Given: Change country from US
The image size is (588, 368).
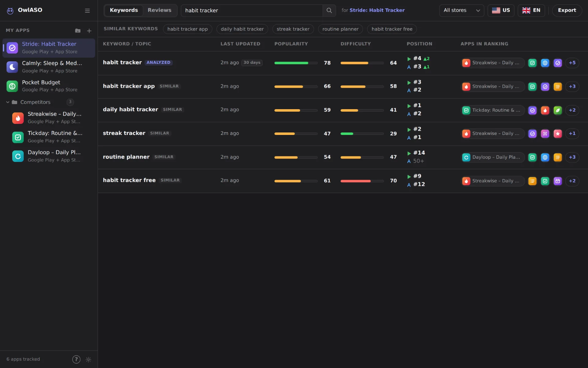Looking at the screenshot, I should click(x=501, y=10).
